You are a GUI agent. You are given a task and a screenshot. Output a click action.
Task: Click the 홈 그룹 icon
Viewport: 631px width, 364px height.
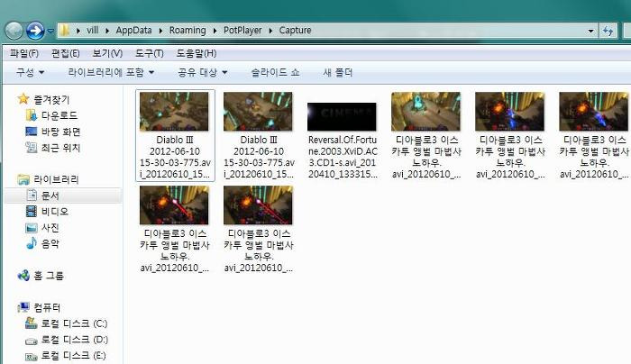[x=23, y=276]
